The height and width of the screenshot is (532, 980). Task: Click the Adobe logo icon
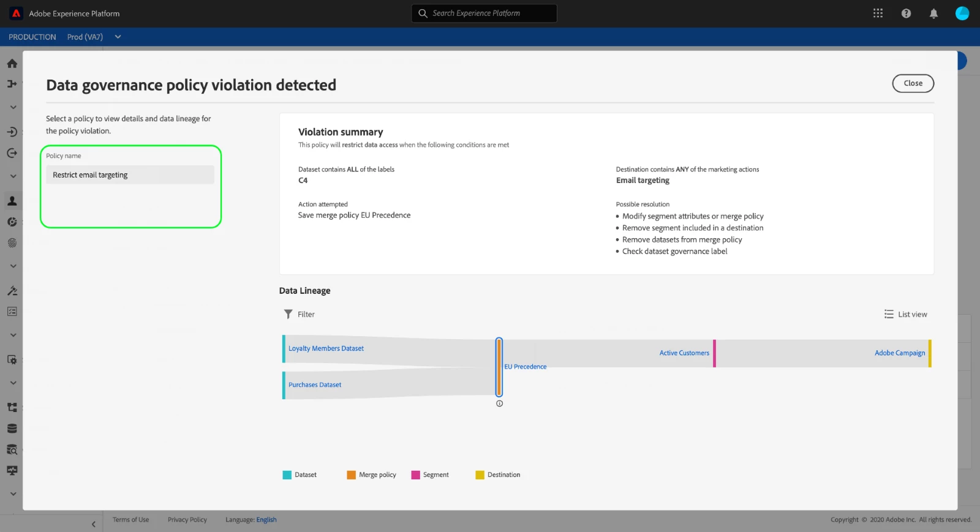[17, 13]
